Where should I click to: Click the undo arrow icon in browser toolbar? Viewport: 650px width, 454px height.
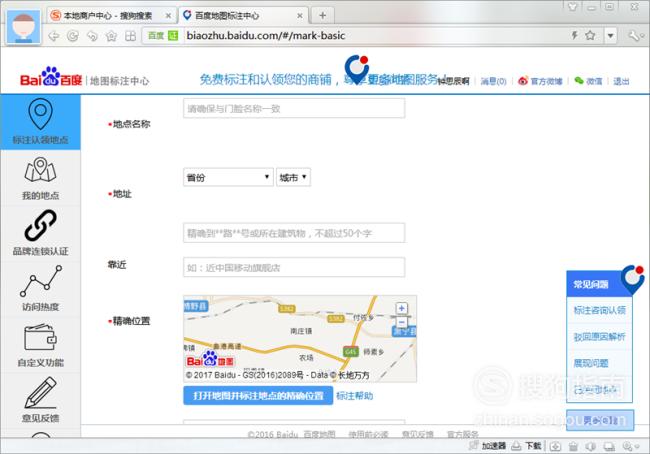point(92,36)
